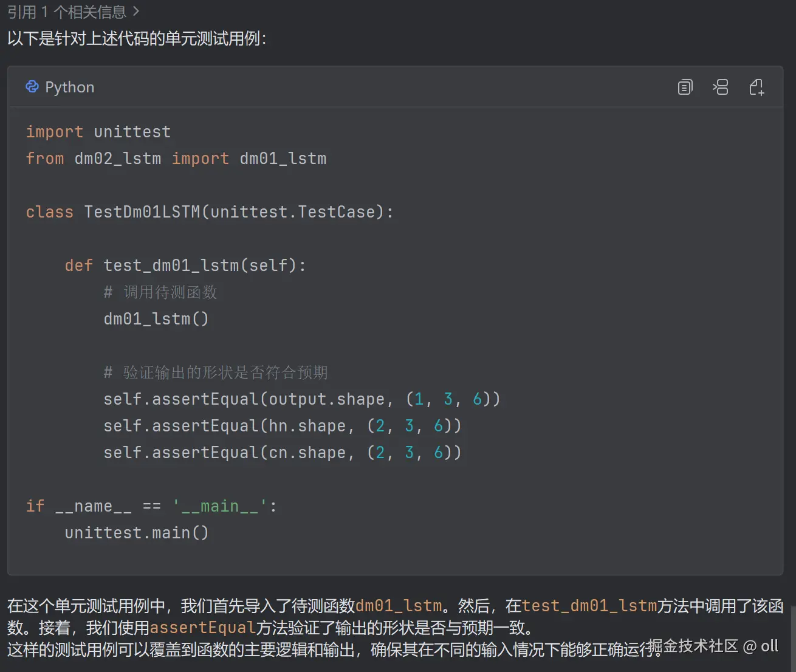Image resolution: width=796 pixels, height=672 pixels.
Task: Click the 'import unittest' code line
Action: [98, 132]
